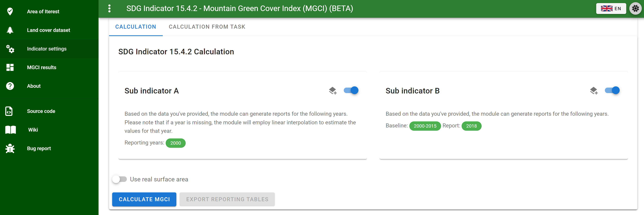
Task: Enable Use real surface area switch
Action: click(x=120, y=179)
